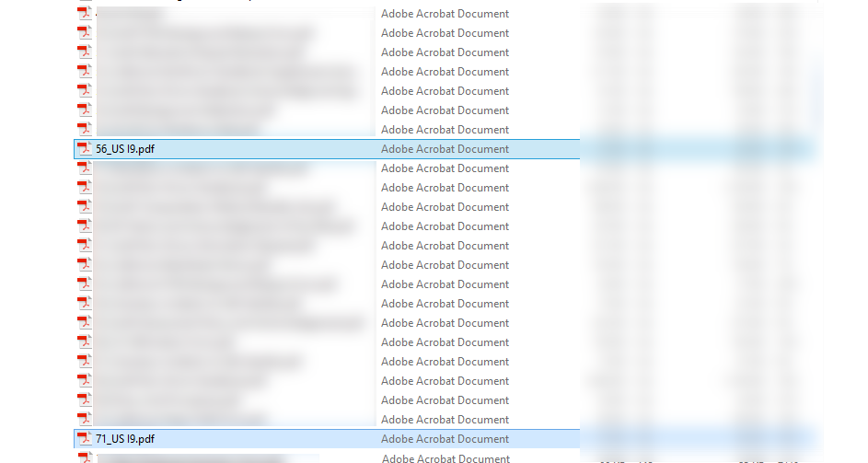Select the 71_US I9.pdf file name
The height and width of the screenshot is (463, 868).
coord(125,439)
